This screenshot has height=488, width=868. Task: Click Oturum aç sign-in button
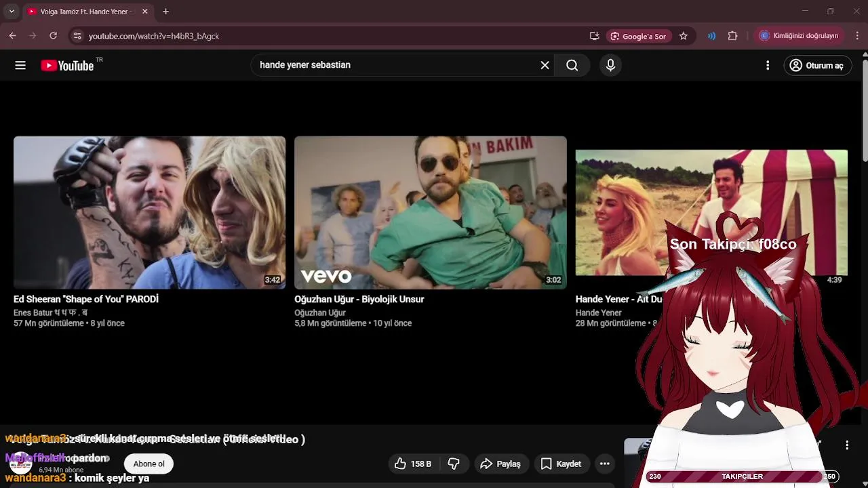pos(817,65)
